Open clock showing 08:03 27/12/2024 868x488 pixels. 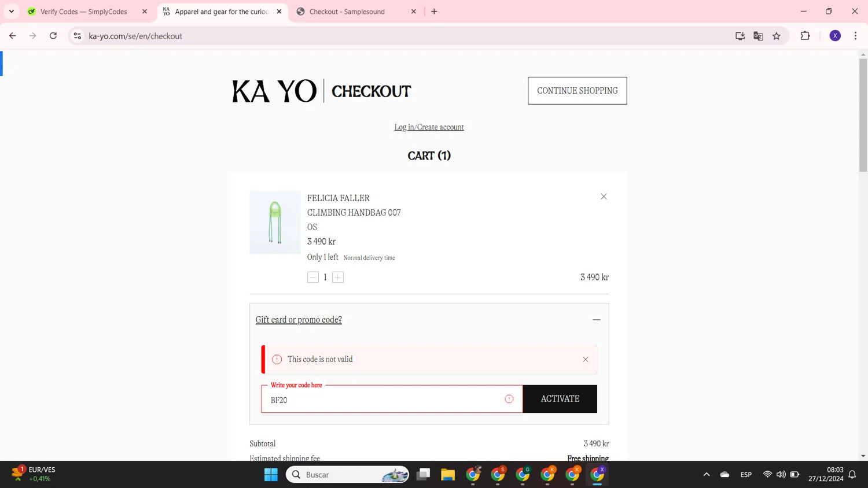(x=826, y=474)
